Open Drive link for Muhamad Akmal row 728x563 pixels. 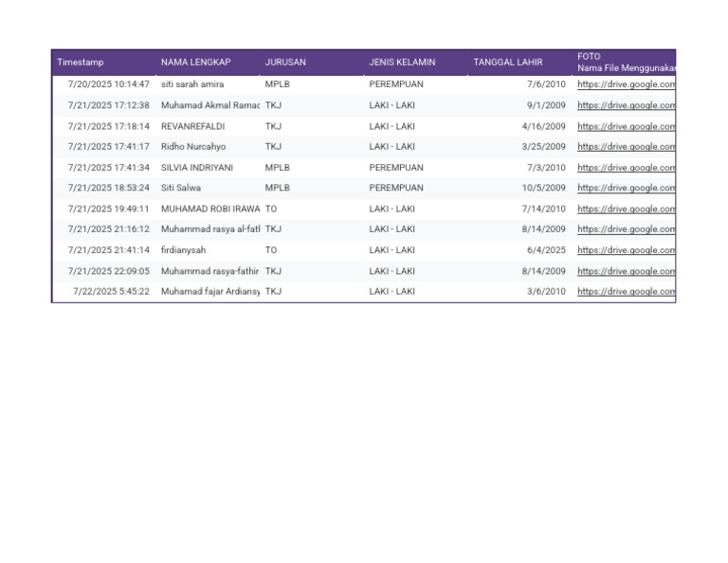pyautogui.click(x=626, y=105)
